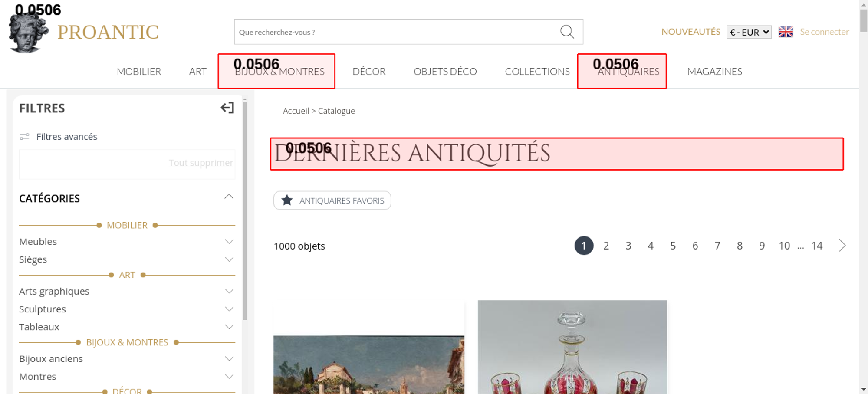Switch language via the UK flag icon
This screenshot has height=394, width=868.
785,32
